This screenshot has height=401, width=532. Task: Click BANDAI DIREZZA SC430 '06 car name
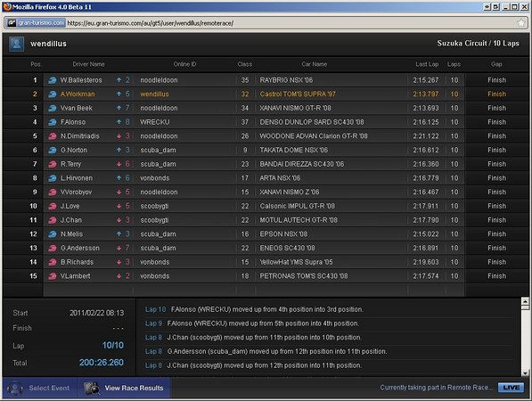301,164
